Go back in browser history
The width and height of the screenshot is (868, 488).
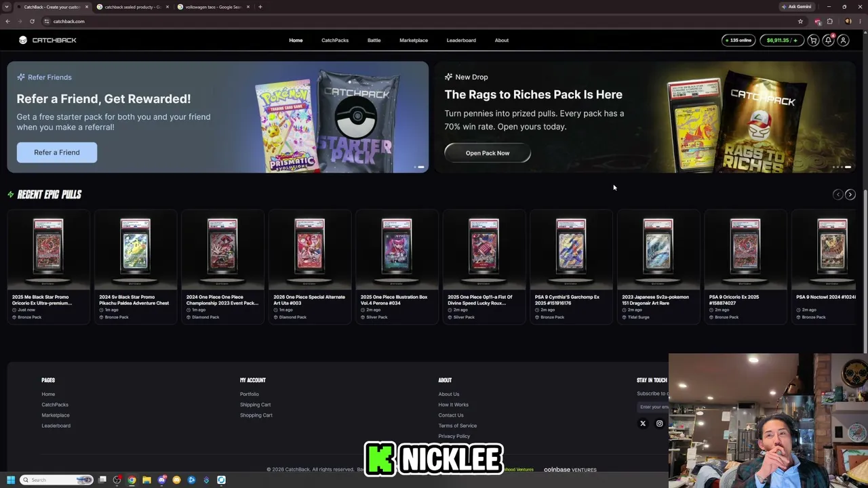[x=7, y=21]
